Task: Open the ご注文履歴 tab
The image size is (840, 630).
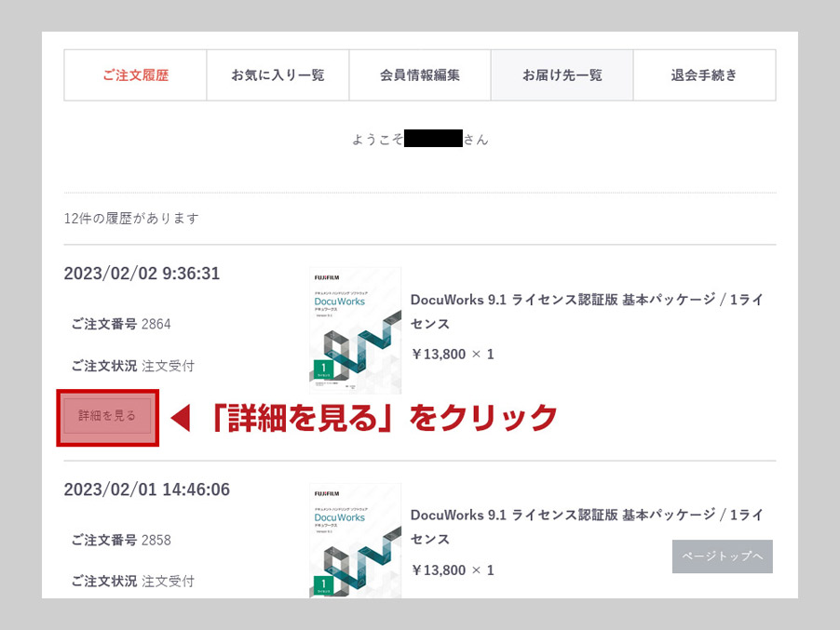Action: [x=136, y=75]
